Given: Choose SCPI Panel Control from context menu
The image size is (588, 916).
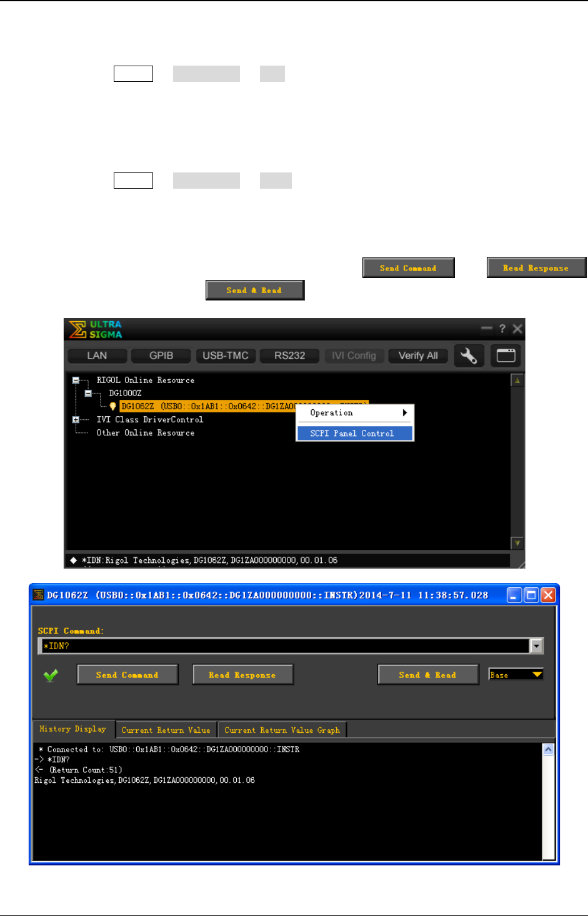Looking at the screenshot, I should tap(355, 433).
